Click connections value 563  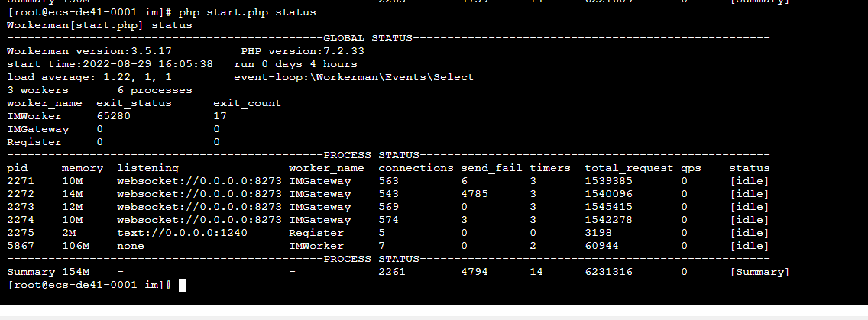[389, 181]
